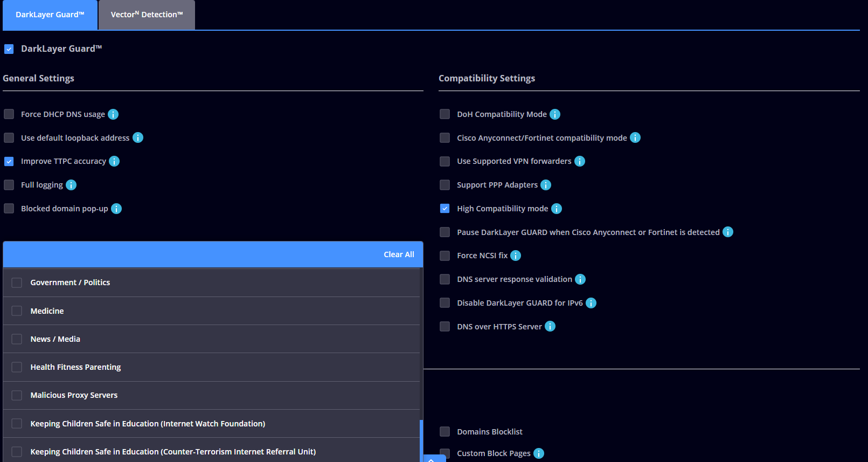
Task: Click Clear All in category list
Action: click(399, 254)
